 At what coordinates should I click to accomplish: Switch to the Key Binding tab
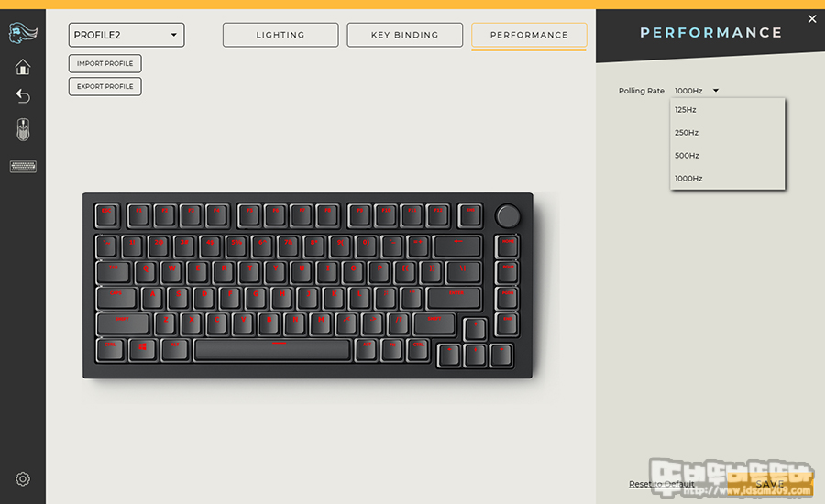[404, 35]
